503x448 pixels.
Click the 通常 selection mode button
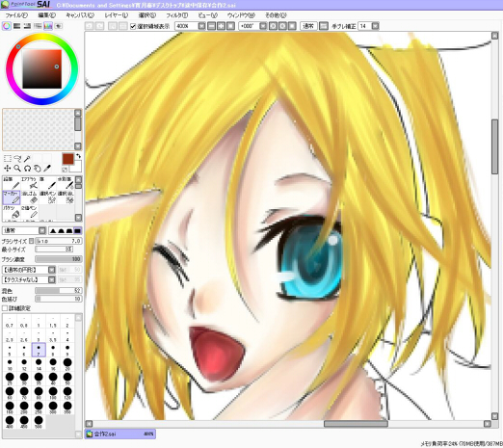click(308, 26)
